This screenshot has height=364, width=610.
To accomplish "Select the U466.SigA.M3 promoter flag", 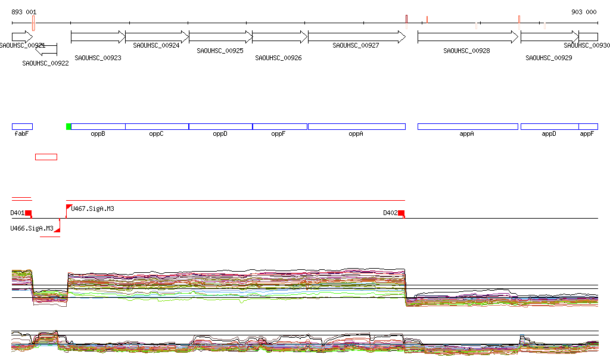I will 57,228.
